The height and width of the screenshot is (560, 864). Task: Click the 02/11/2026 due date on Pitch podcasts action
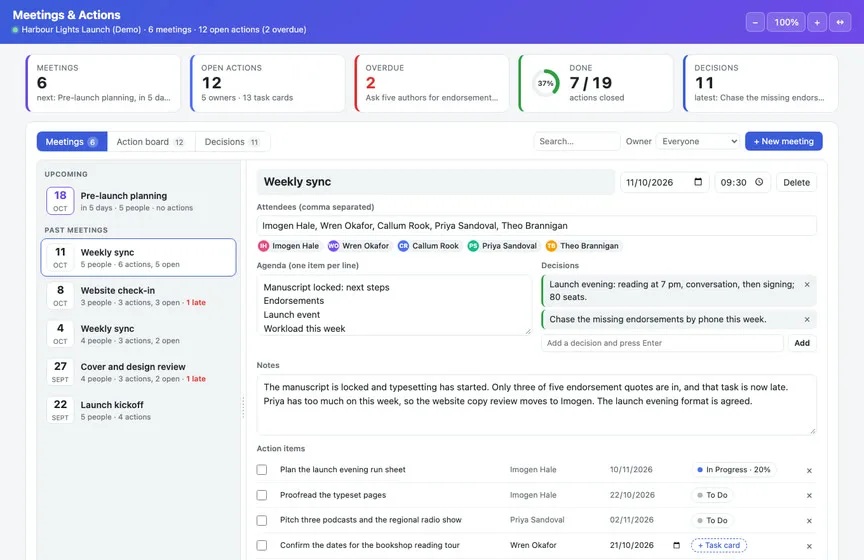coord(632,520)
